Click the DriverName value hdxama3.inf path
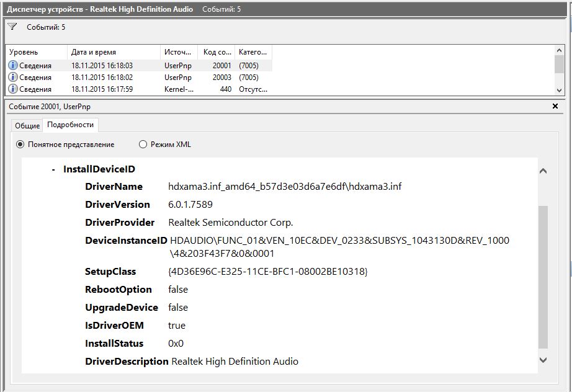This screenshot has width=572, height=392. [285, 186]
